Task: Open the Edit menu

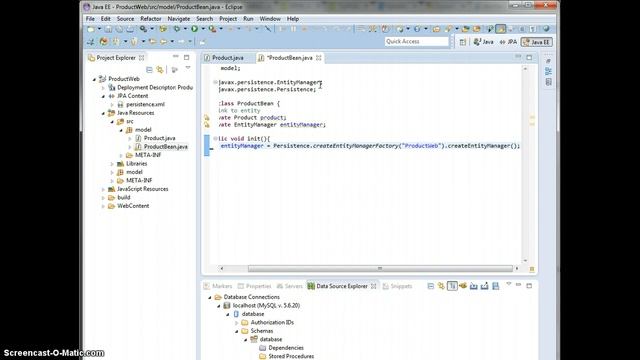Action: coord(105,19)
